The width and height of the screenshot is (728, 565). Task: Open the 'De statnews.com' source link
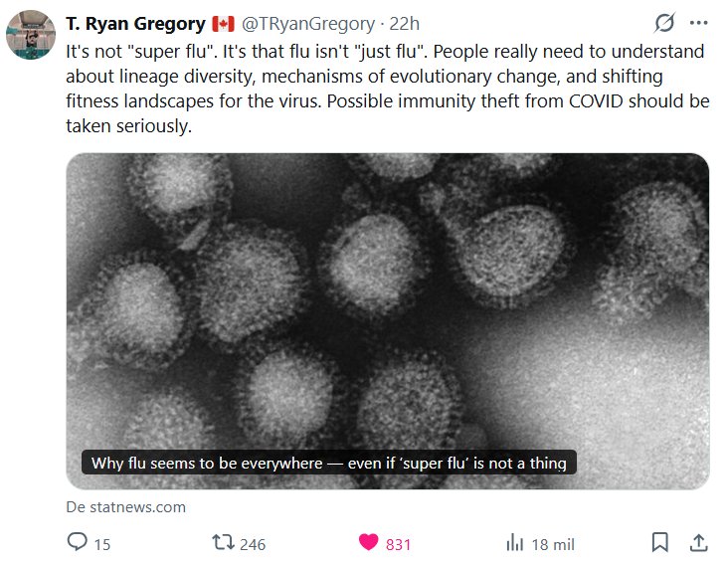pyautogui.click(x=125, y=506)
